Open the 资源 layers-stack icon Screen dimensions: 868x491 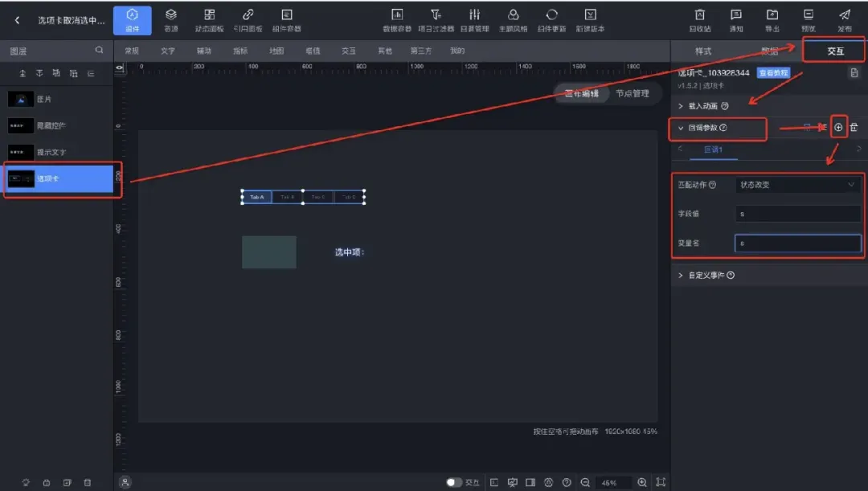pos(171,20)
